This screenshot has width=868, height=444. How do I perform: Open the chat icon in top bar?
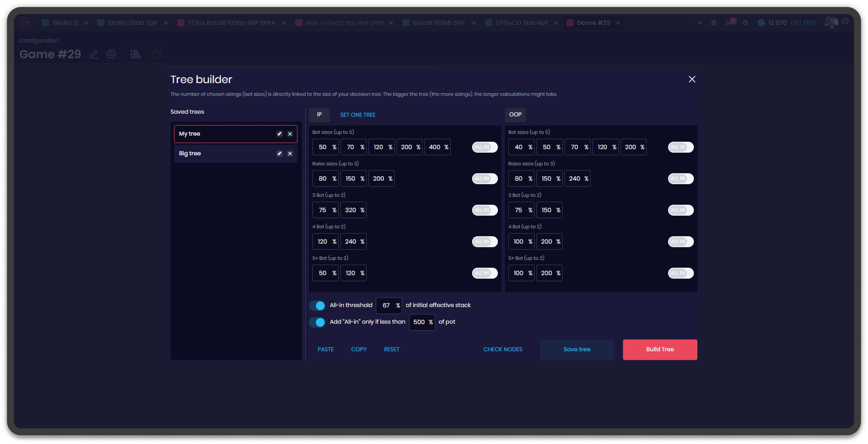714,23
